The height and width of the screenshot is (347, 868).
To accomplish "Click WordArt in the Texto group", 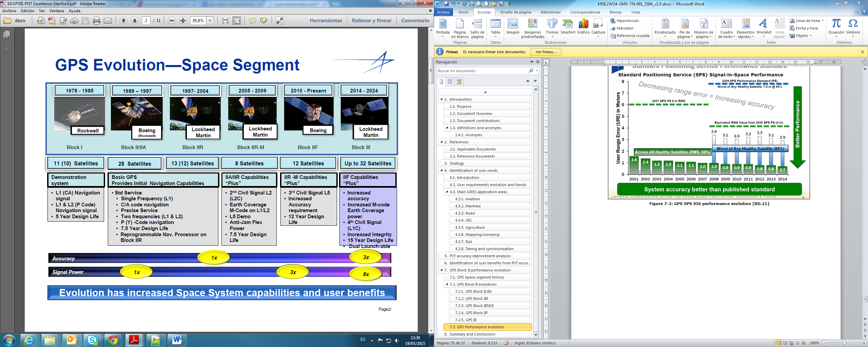I will point(764,27).
